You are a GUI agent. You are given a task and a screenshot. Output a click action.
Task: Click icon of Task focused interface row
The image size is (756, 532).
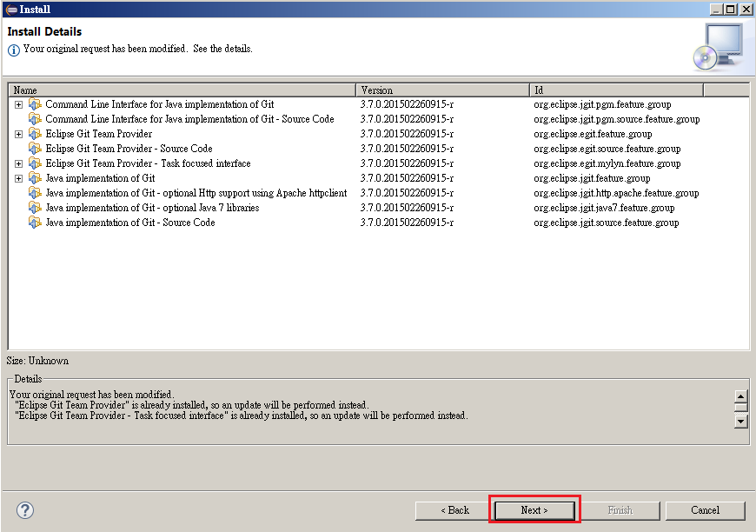[35, 163]
